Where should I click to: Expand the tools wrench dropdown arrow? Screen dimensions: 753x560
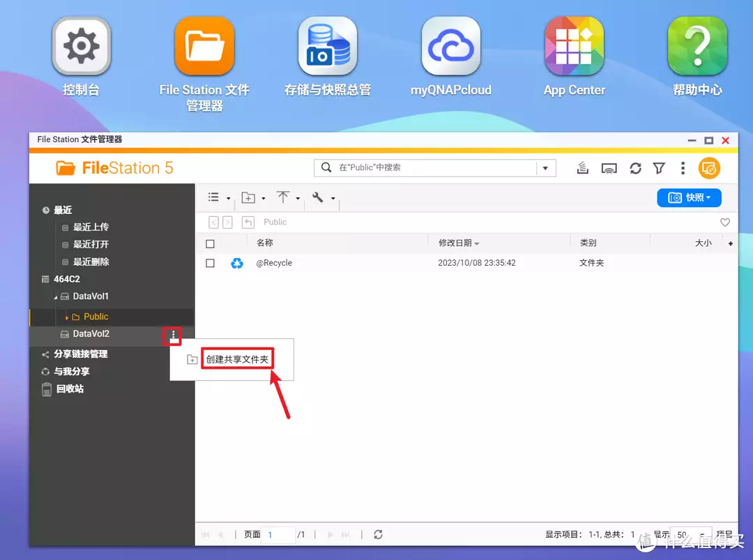click(333, 198)
